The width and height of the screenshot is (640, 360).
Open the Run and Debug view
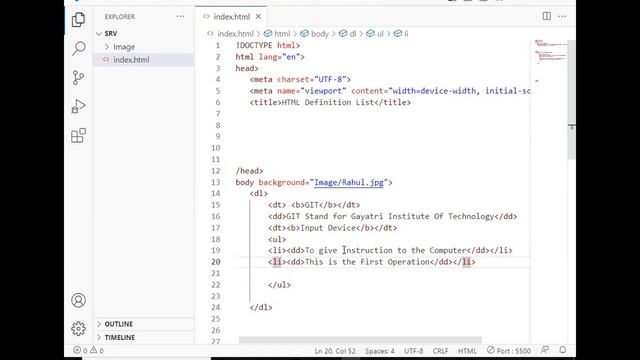78,106
